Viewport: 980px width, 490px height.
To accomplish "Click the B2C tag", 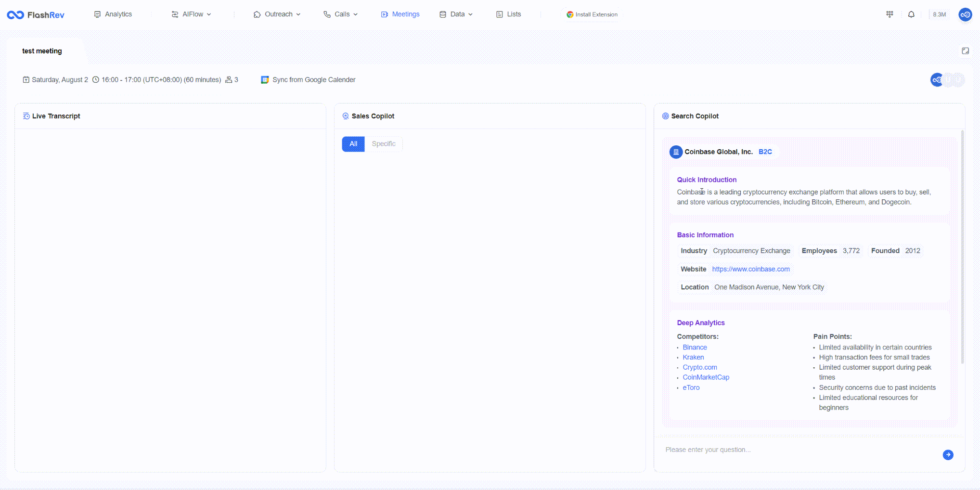I will [x=765, y=152].
